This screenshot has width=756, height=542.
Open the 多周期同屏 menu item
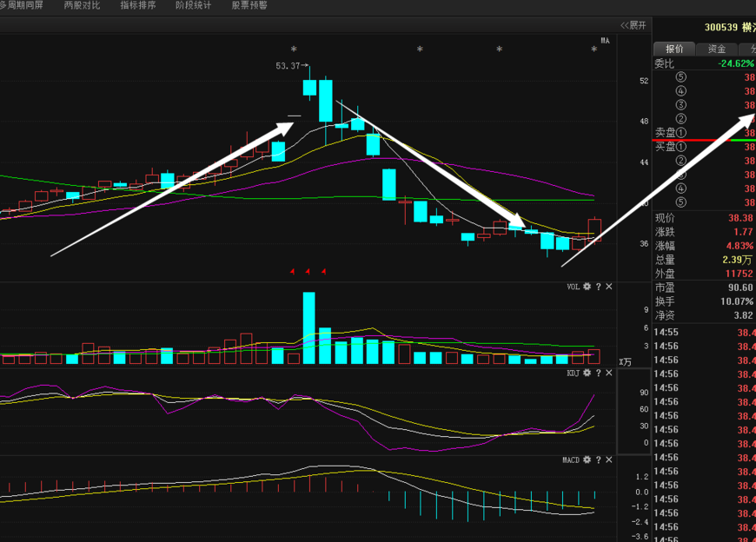pyautogui.click(x=21, y=5)
